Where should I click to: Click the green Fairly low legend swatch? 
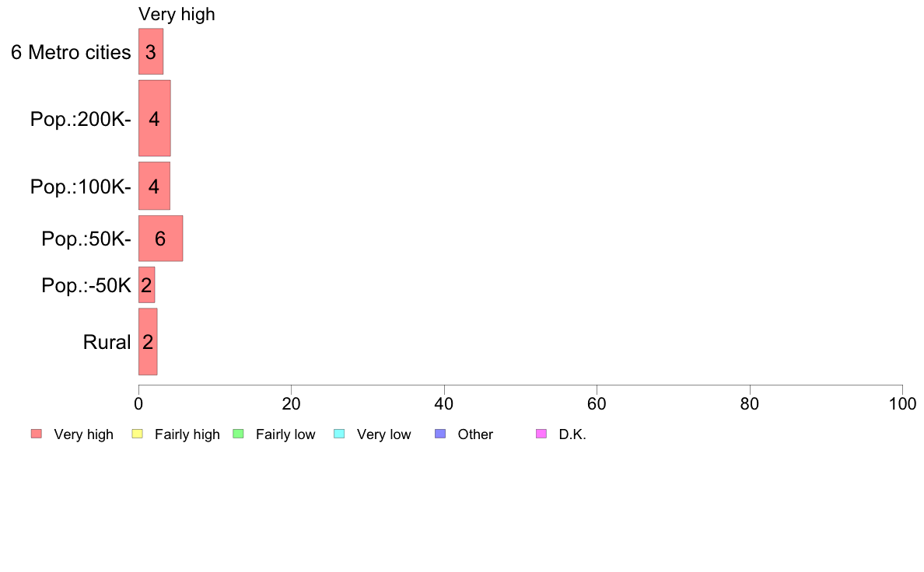(x=238, y=434)
